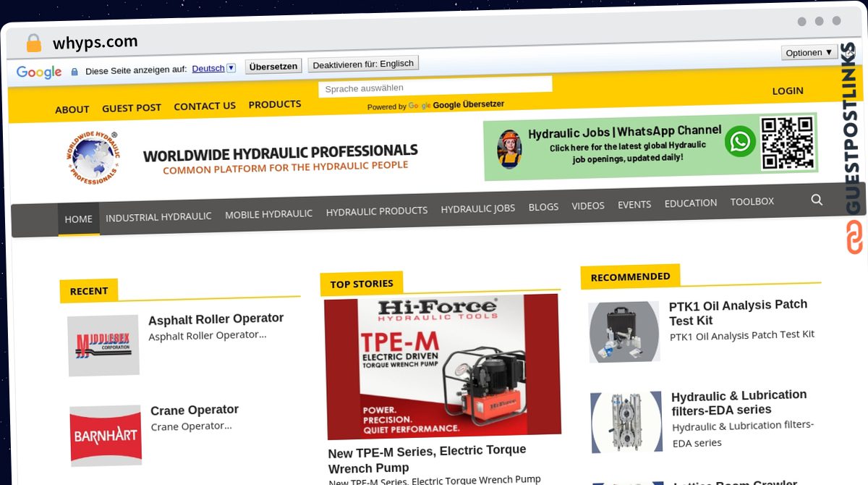
Task: Click the Deutsch language link
Action: [208, 69]
